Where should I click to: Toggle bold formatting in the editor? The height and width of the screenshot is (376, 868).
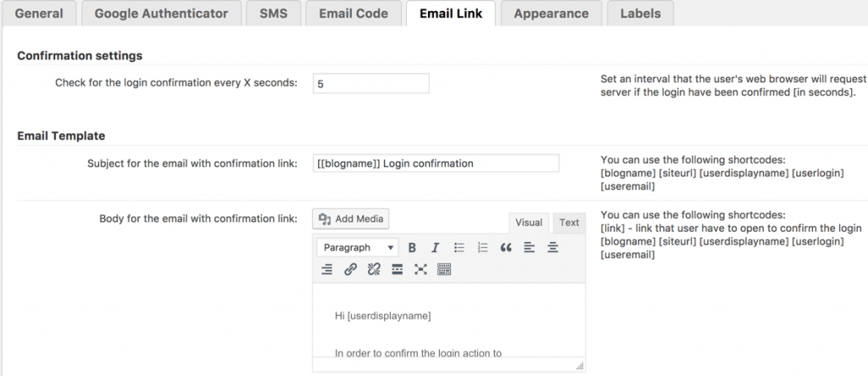(412, 248)
